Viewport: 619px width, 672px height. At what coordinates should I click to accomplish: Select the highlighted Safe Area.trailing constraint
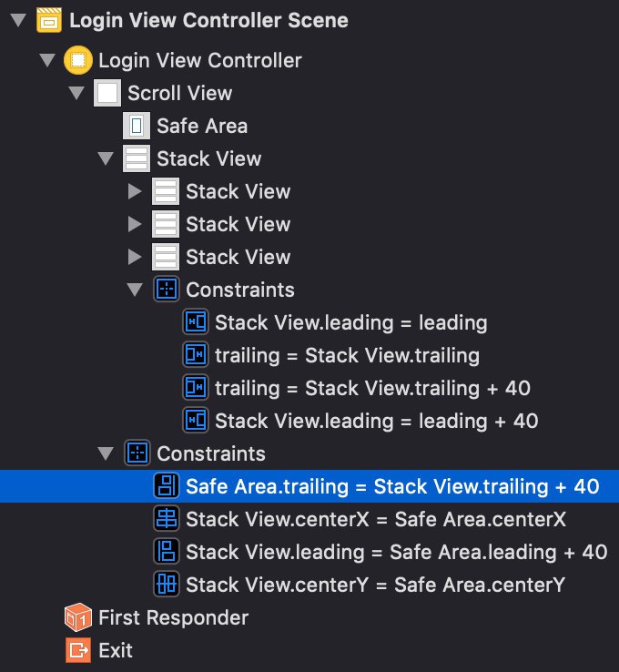tap(391, 486)
